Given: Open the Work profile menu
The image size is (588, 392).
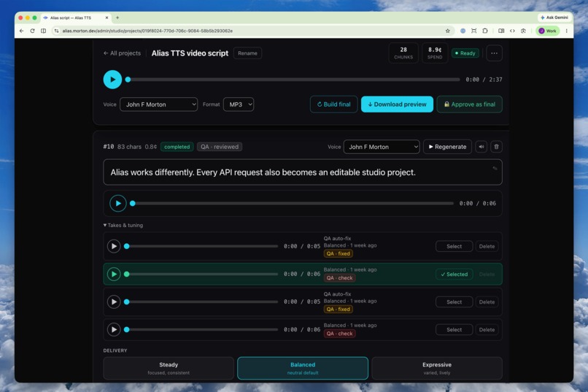Looking at the screenshot, I should 547,31.
